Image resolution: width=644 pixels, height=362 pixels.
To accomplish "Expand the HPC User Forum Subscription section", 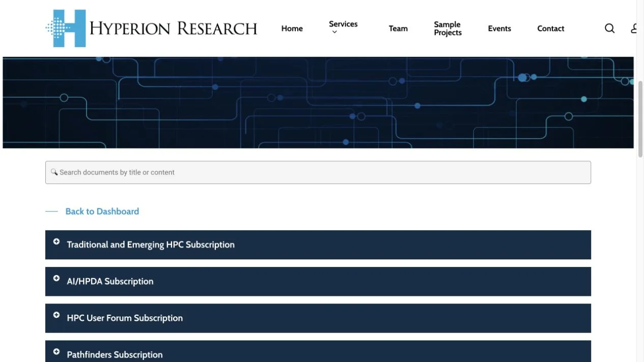I will tap(318, 318).
